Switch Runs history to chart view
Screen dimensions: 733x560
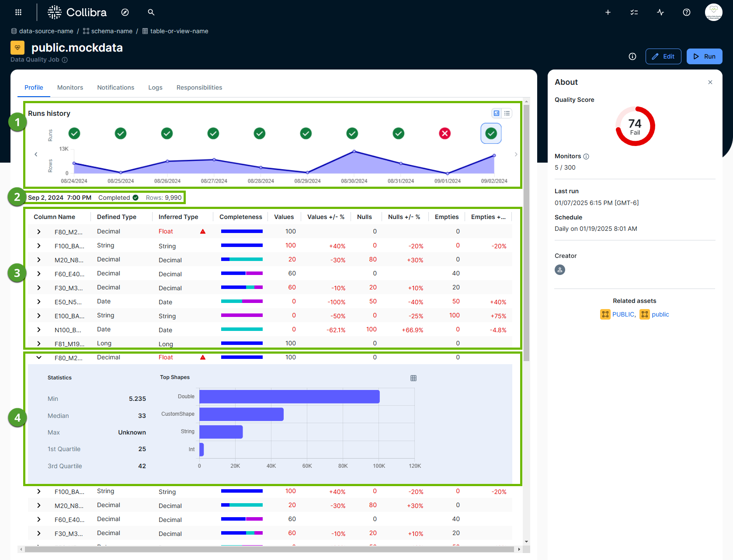point(496,113)
